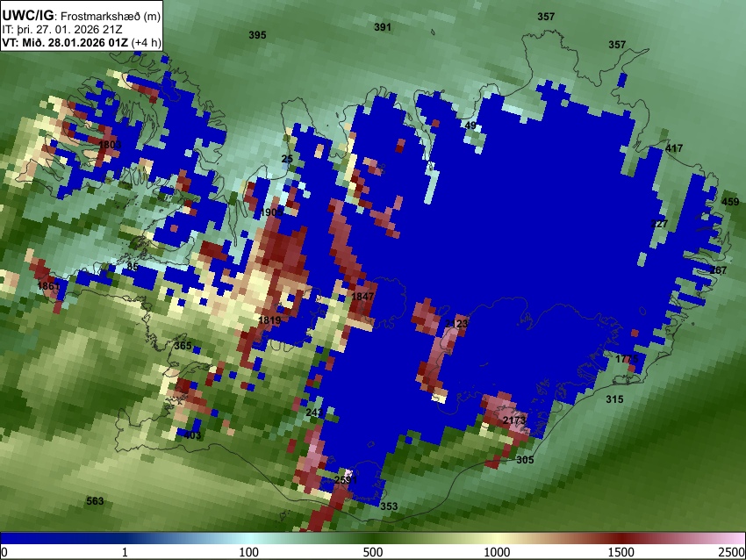Click the 2173 value label
746x560 pixels.
pyautogui.click(x=514, y=420)
